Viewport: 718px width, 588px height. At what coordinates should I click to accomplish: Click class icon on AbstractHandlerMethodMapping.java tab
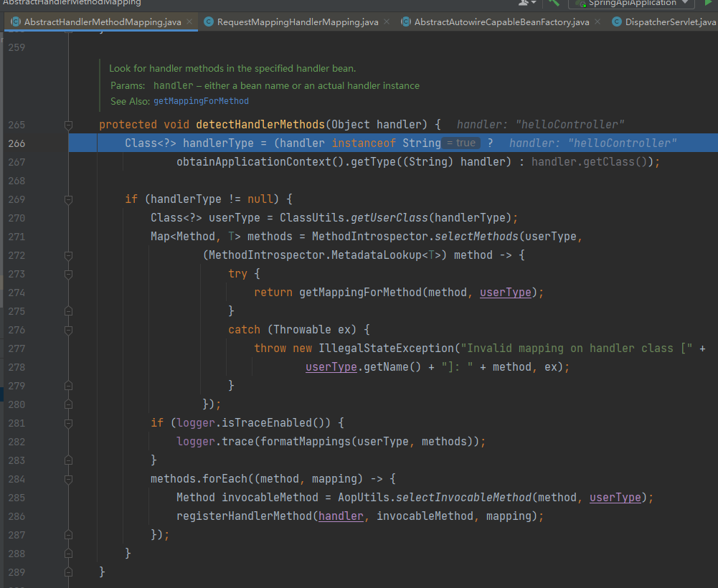click(15, 22)
